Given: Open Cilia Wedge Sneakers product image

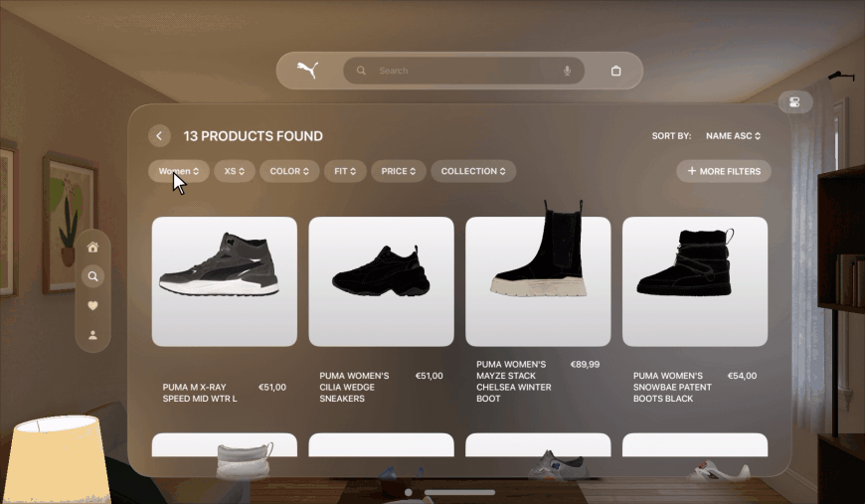Looking at the screenshot, I should [381, 281].
